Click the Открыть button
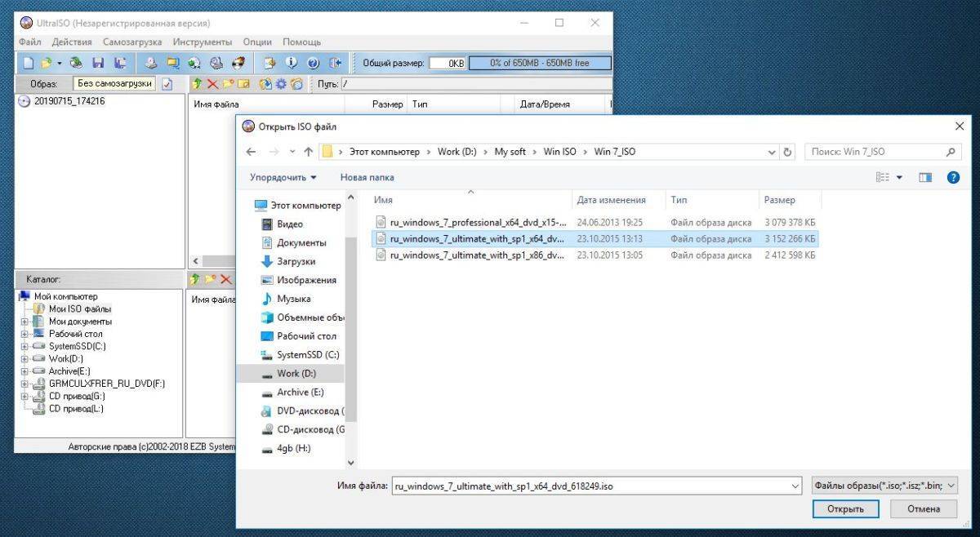Image resolution: width=980 pixels, height=537 pixels. click(x=845, y=508)
